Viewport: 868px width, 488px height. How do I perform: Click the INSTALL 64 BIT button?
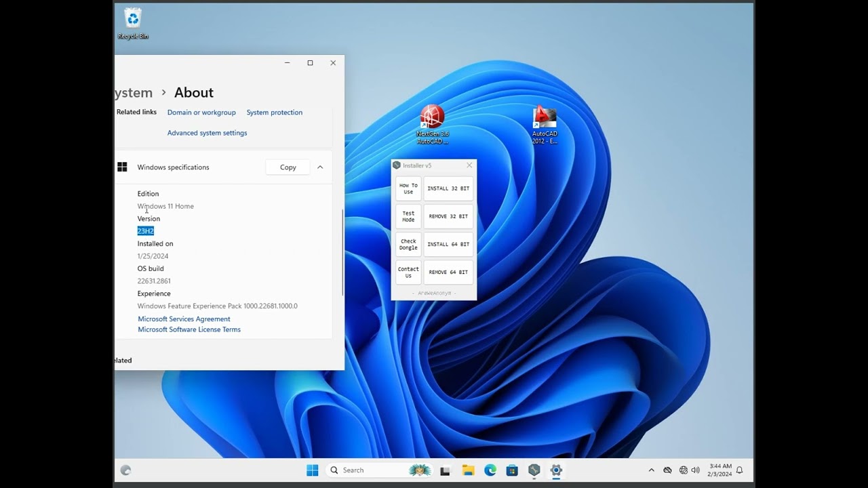tap(448, 244)
